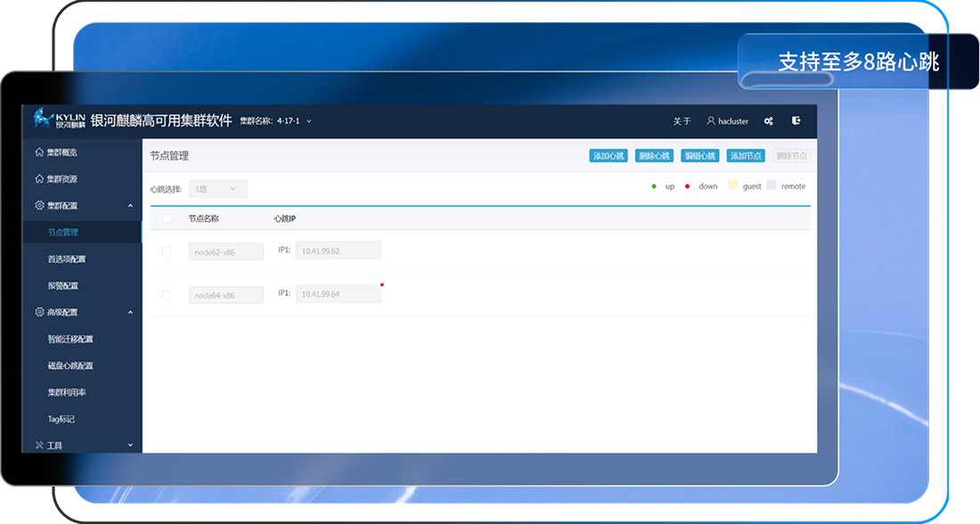
Task: Click the home icon beside 集群概览
Action: (39, 152)
